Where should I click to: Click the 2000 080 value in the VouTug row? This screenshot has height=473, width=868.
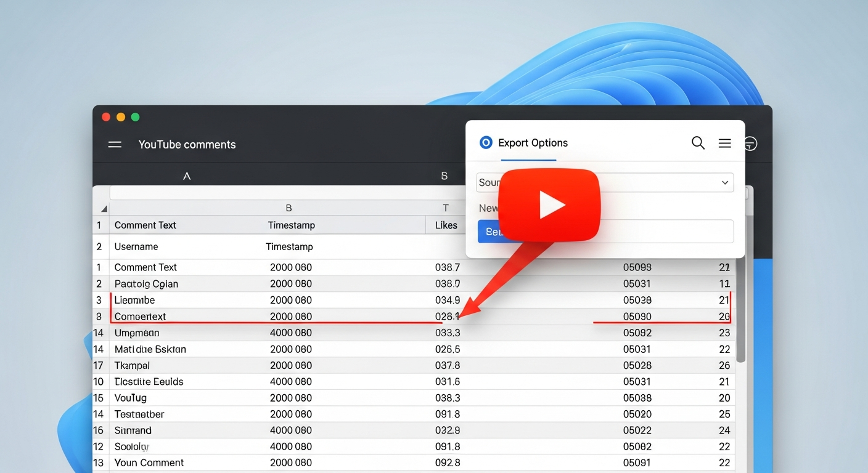(x=291, y=398)
